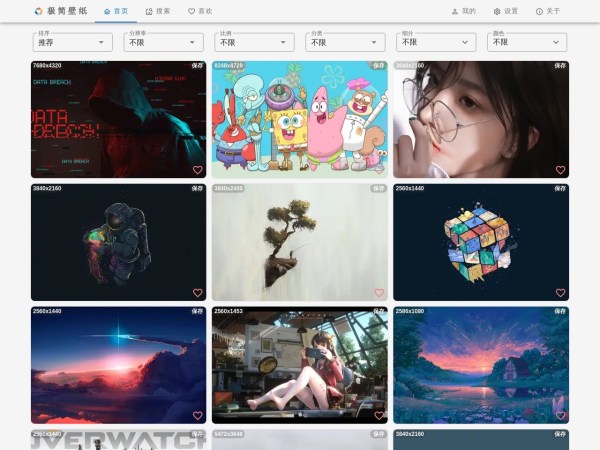This screenshot has width=600, height=450.
Task: Like the Data Breach hacker wallpaper
Action: click(197, 170)
